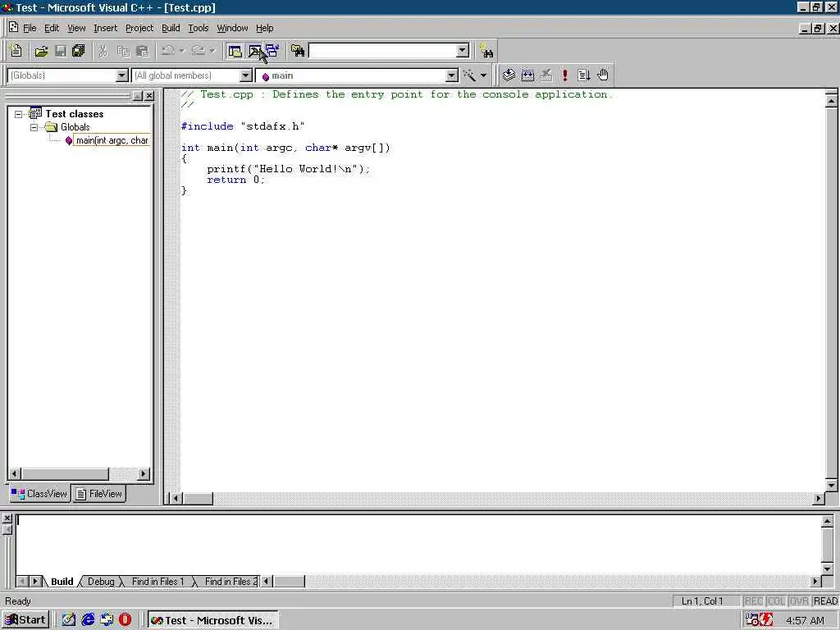Select main(int argc, char tree item
Screen dimensions: 840x630
pos(112,140)
